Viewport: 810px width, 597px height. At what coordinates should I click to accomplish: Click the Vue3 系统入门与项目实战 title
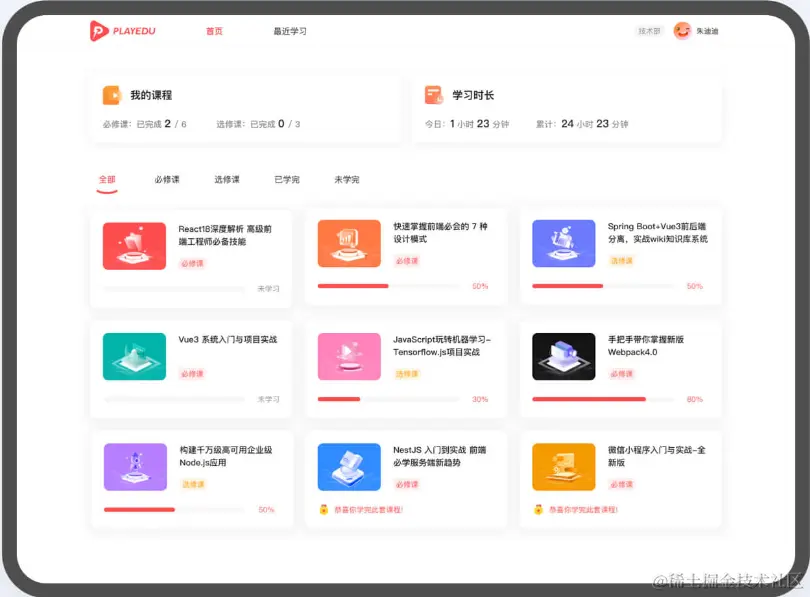(x=228, y=339)
